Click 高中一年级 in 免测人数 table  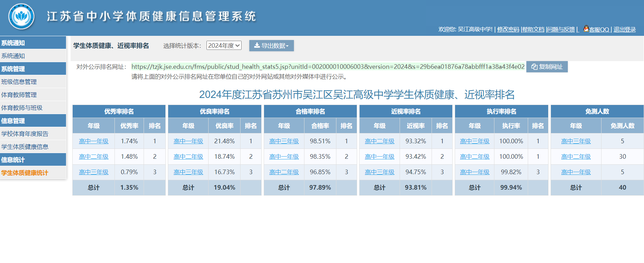576,172
